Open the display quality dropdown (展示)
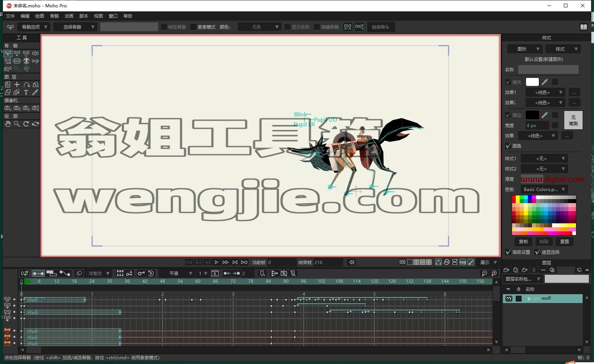The width and height of the screenshot is (594, 364). point(488,262)
